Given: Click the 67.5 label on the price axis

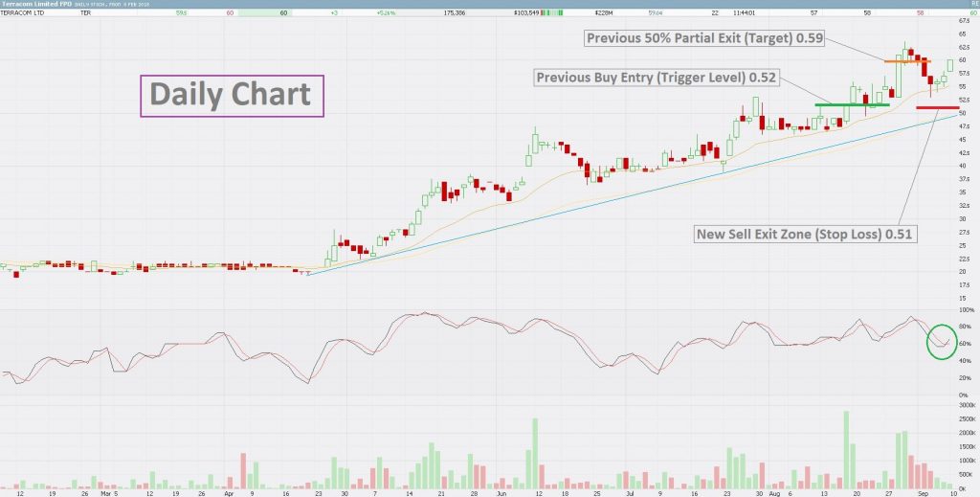Looking at the screenshot, I should coord(963,21).
